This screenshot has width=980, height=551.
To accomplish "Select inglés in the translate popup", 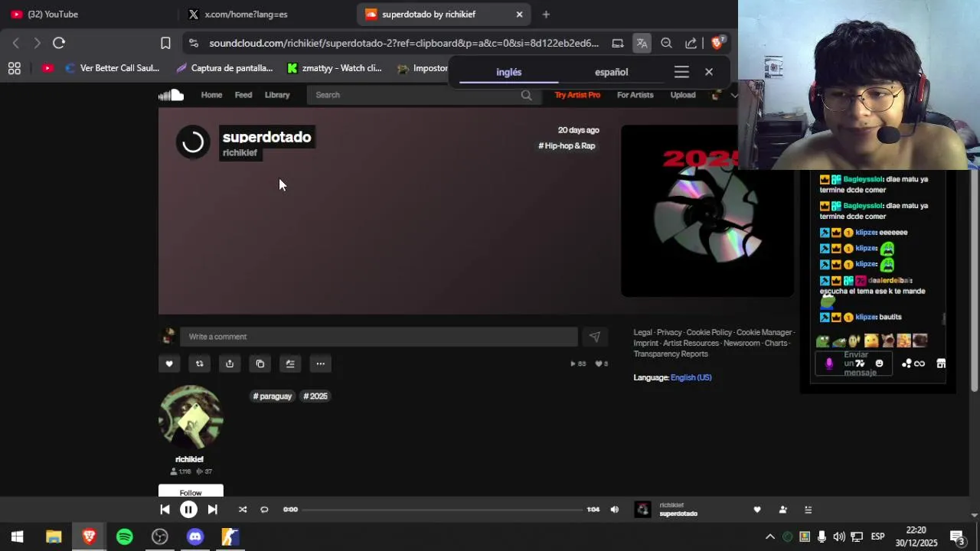I will click(x=509, y=72).
